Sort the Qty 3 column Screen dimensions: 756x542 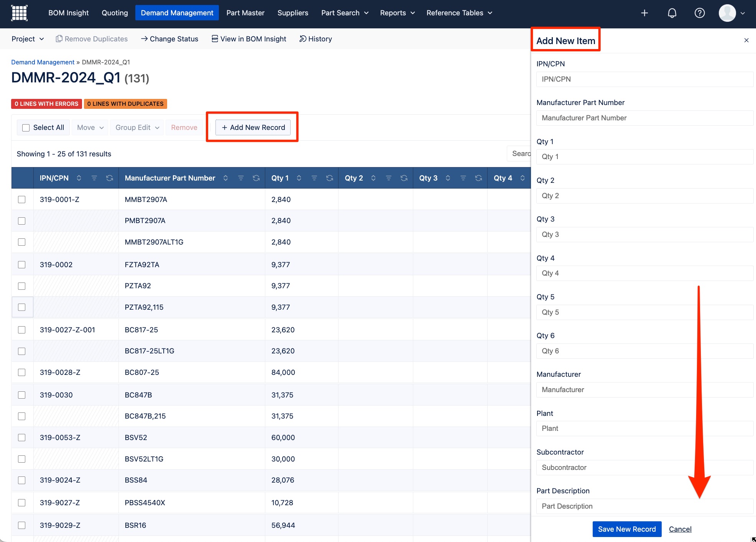point(448,178)
